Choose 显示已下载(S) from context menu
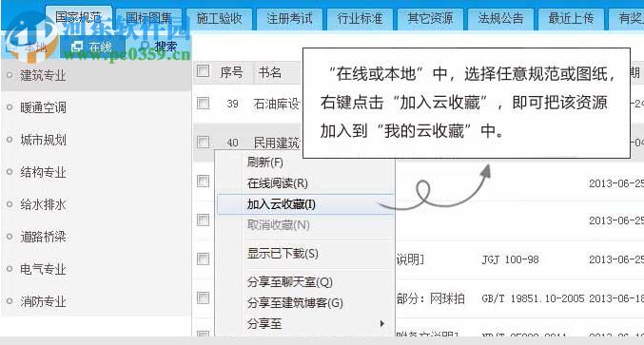This screenshot has width=644, height=345. pos(305,254)
